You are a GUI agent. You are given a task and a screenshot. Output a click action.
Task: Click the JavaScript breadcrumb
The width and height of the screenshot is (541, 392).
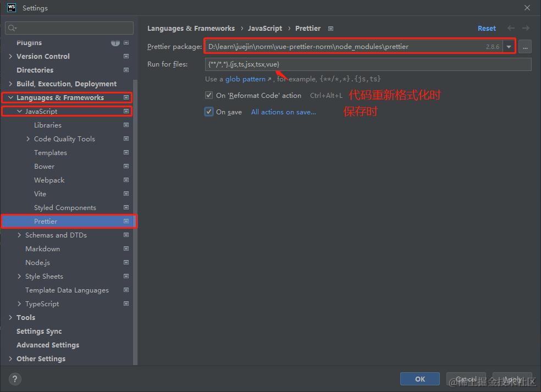point(264,28)
